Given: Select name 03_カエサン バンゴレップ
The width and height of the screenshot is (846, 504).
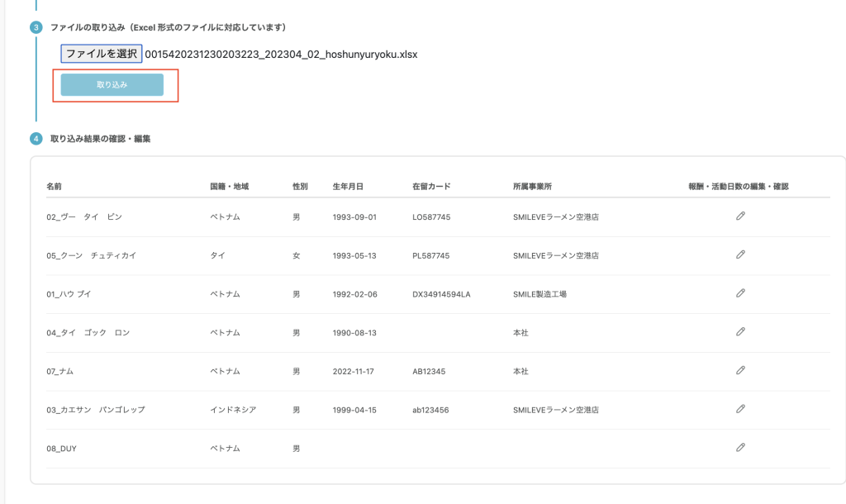Looking at the screenshot, I should [96, 410].
